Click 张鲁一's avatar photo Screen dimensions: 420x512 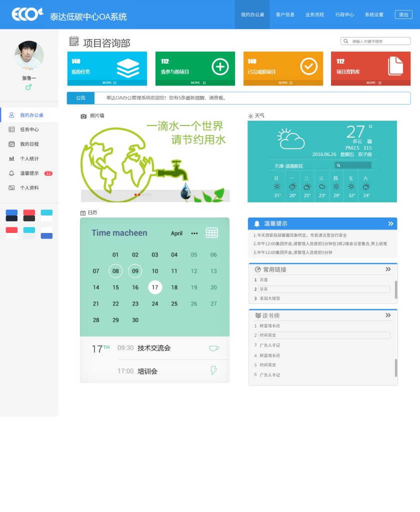(x=28, y=55)
